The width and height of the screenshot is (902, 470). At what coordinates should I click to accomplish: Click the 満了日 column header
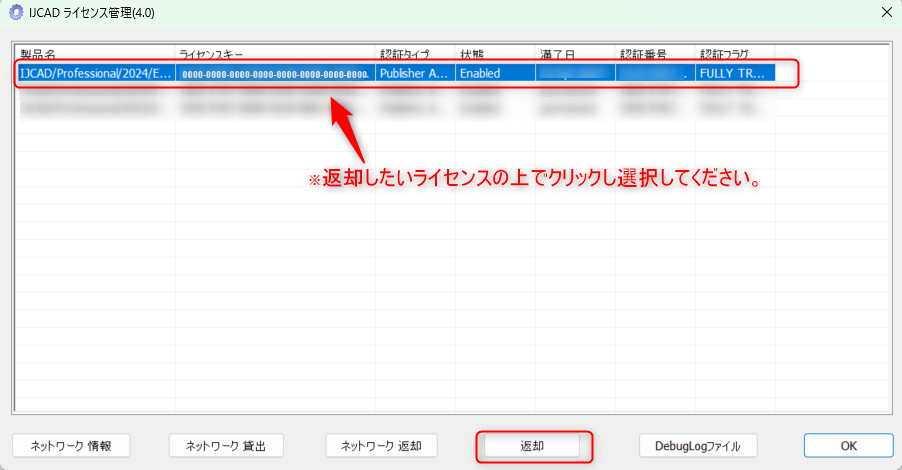click(575, 54)
